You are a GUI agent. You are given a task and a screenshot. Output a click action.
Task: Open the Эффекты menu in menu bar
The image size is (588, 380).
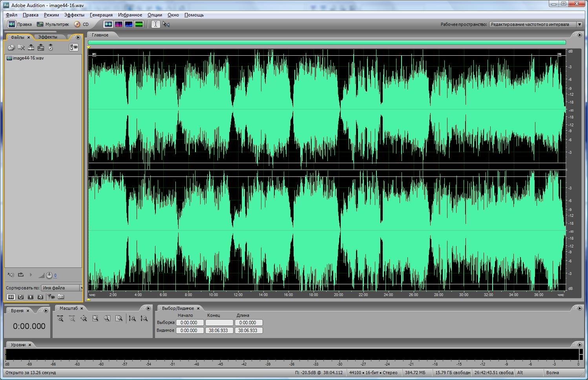[74, 15]
